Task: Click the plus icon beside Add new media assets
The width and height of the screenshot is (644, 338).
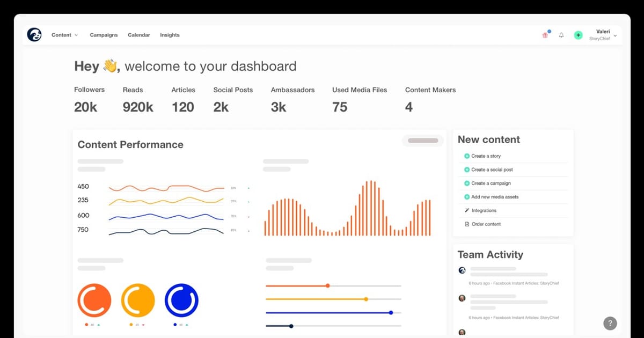Action: pyautogui.click(x=467, y=197)
